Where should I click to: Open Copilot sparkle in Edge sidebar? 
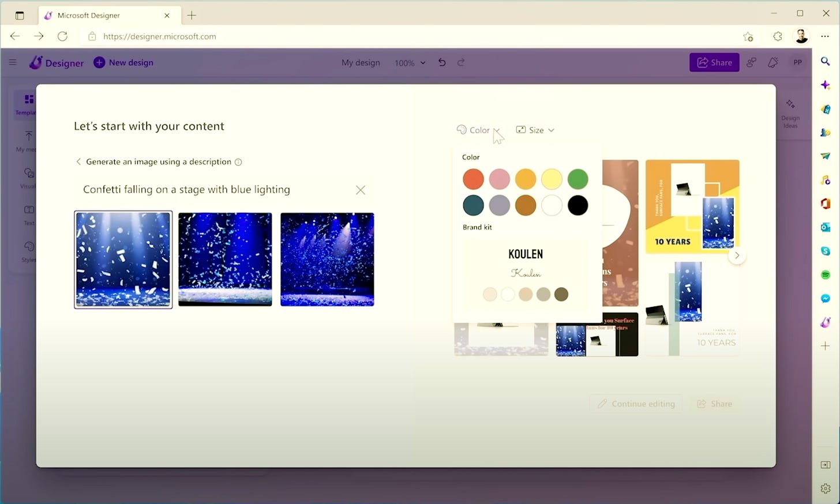tap(826, 85)
